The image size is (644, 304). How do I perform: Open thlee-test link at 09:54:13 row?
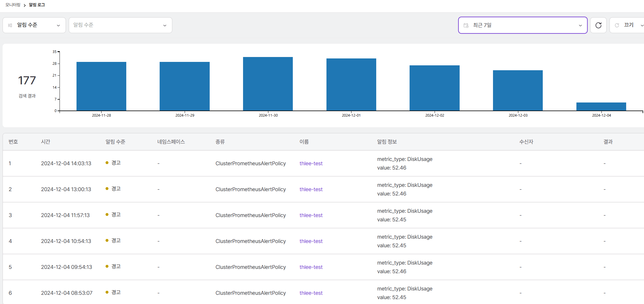pyautogui.click(x=311, y=267)
